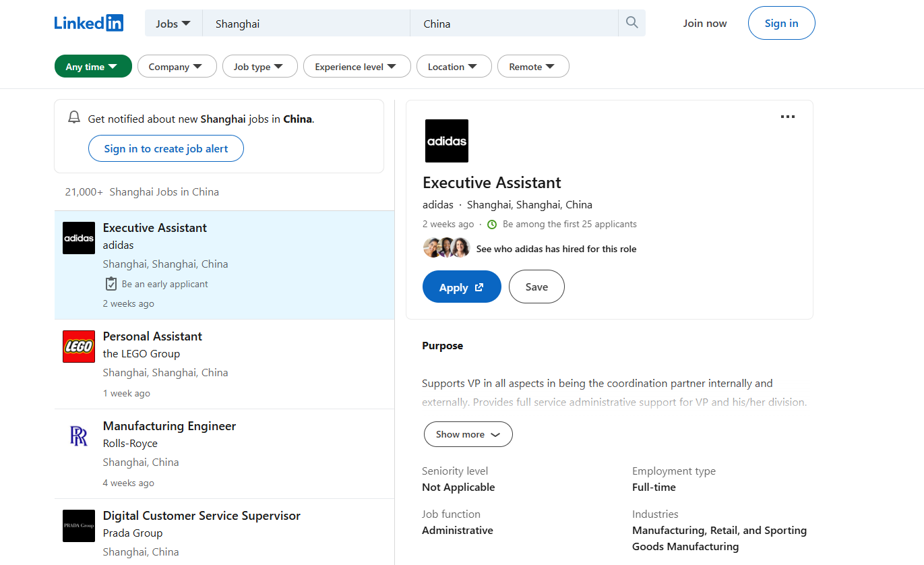Expand the Remote filter dropdown
The width and height of the screenshot is (924, 565).
(533, 66)
